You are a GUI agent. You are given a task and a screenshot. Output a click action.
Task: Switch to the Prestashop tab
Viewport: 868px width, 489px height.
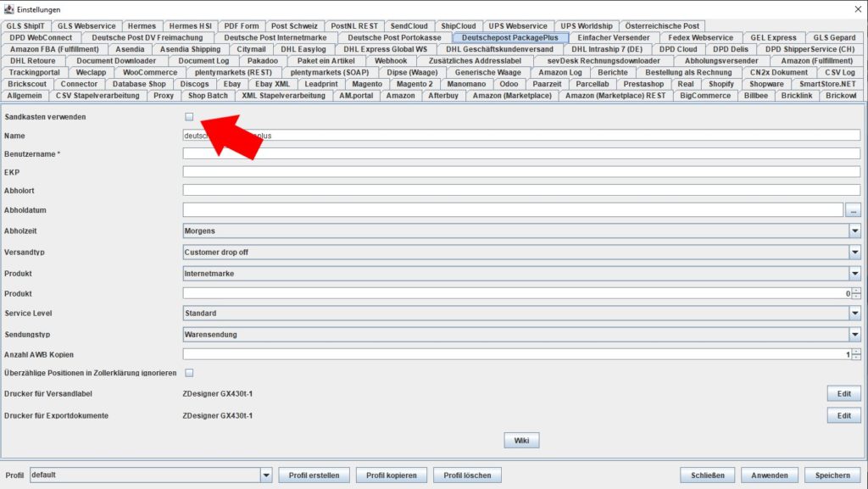point(643,84)
